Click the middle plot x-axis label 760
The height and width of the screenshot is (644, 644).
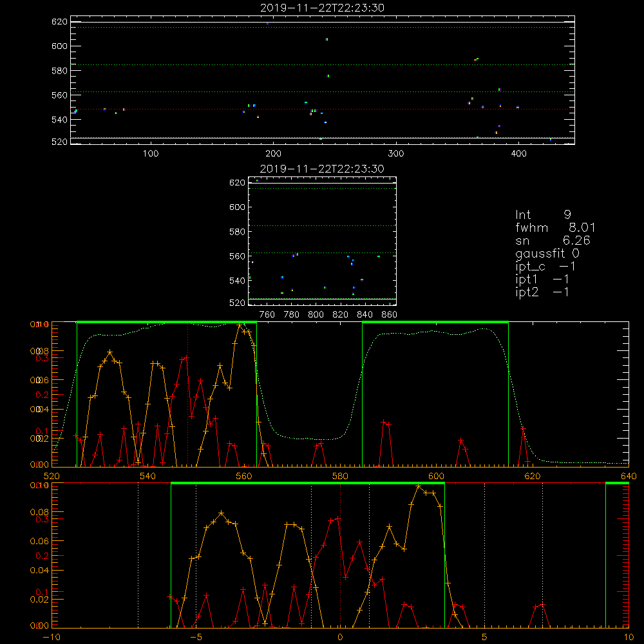267,315
